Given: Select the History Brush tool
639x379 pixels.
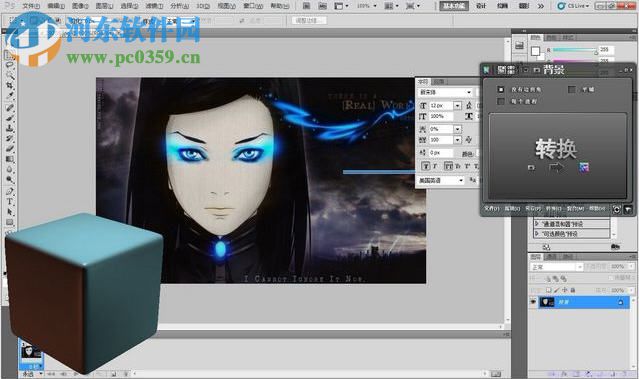Looking at the screenshot, I should (x=9, y=139).
